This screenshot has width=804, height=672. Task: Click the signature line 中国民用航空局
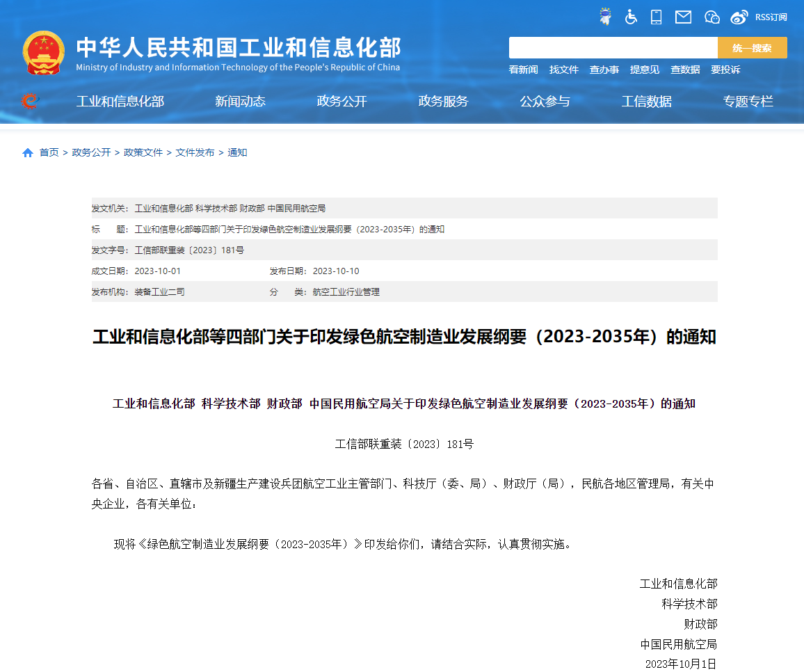678,643
